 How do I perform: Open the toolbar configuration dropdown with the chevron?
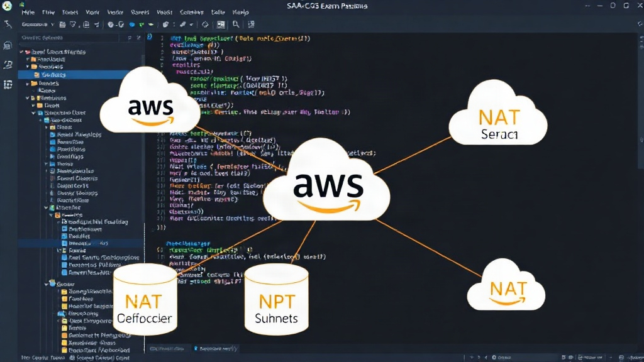coord(37,25)
